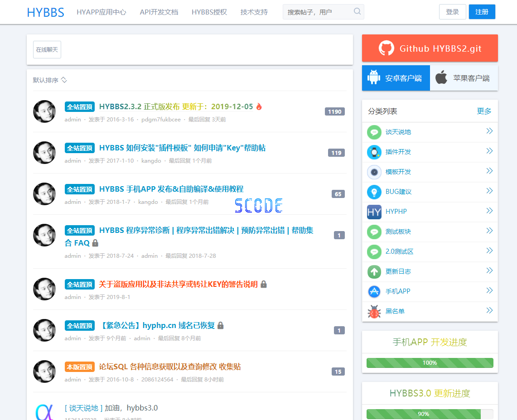
Task: Open HYAPP应用中心 menu item
Action: [101, 12]
